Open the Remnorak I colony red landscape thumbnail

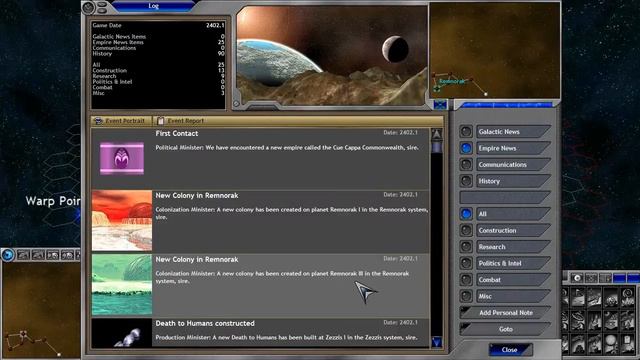pyautogui.click(x=122, y=220)
